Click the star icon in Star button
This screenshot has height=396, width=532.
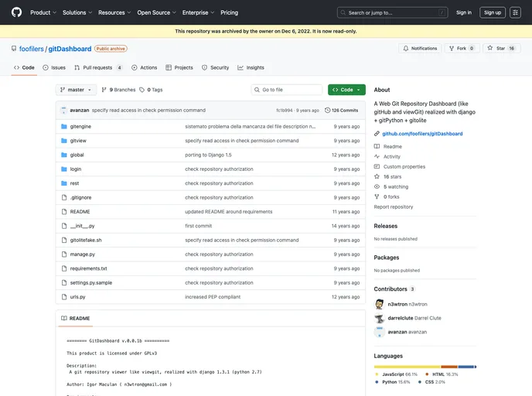click(490, 48)
